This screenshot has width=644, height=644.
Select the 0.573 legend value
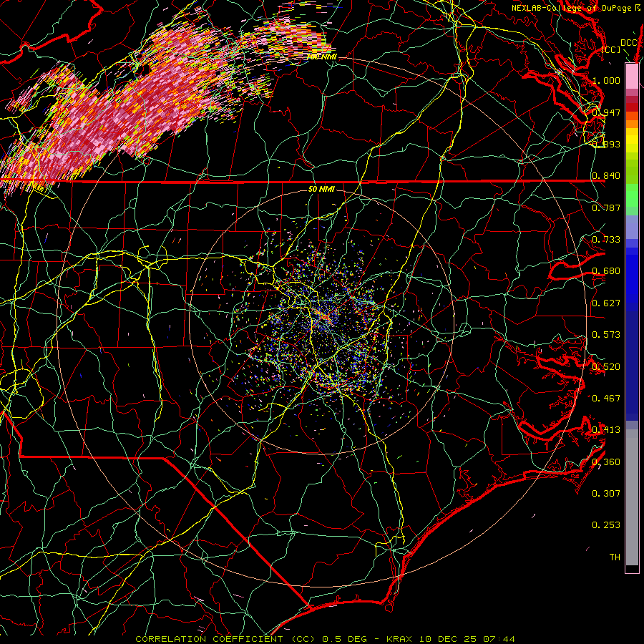pyautogui.click(x=606, y=334)
